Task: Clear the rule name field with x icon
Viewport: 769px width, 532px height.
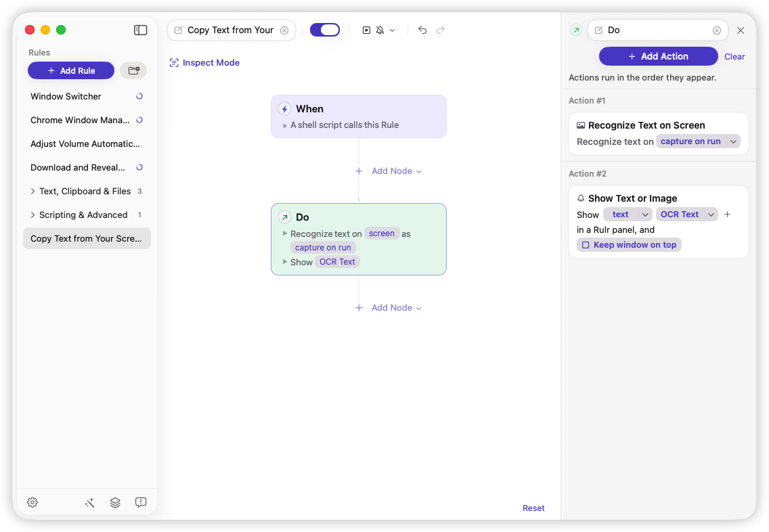Action: point(284,30)
